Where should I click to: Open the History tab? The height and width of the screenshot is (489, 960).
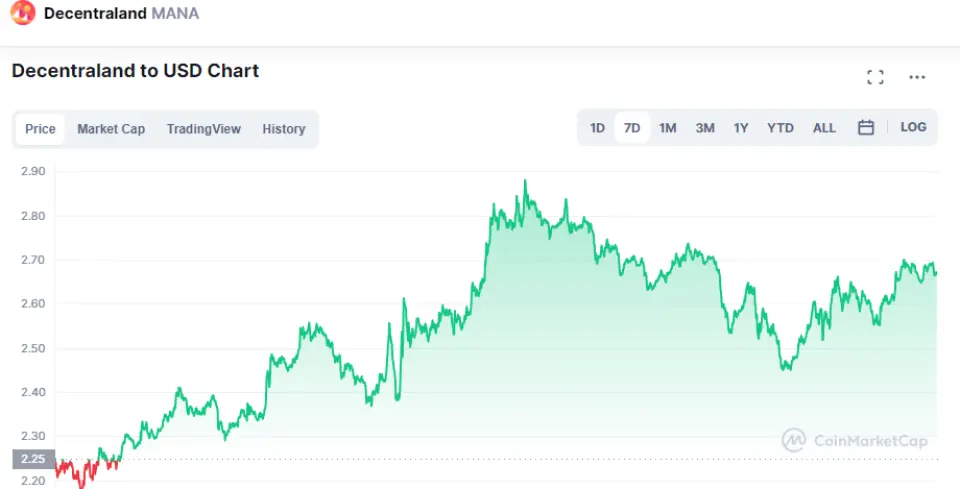[284, 129]
